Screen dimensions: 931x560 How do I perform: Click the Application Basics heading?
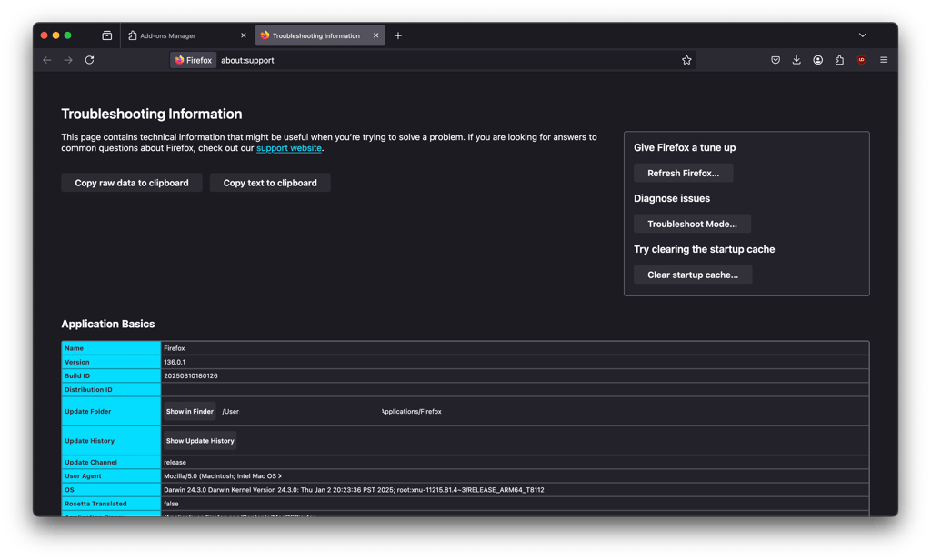(x=108, y=324)
